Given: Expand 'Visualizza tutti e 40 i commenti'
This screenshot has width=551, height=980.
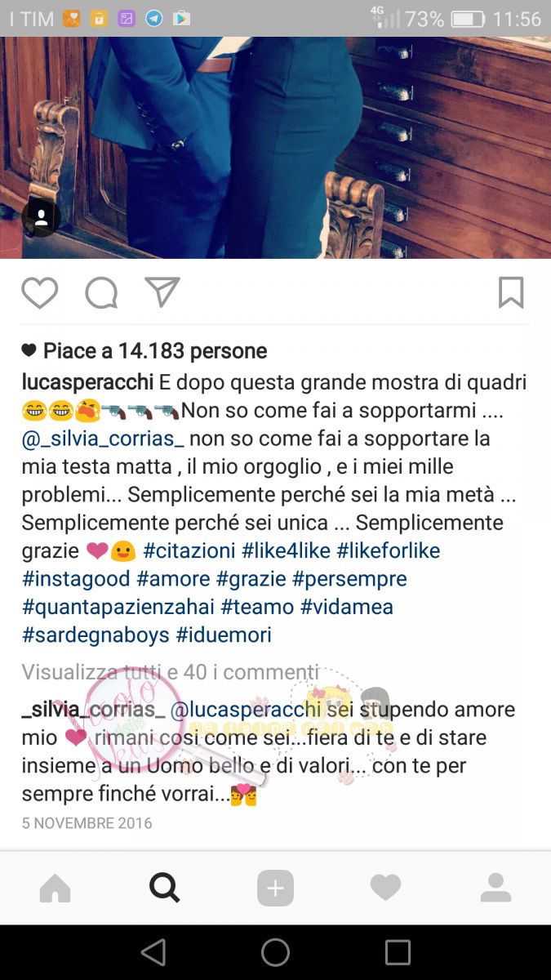Looking at the screenshot, I should pyautogui.click(x=171, y=672).
